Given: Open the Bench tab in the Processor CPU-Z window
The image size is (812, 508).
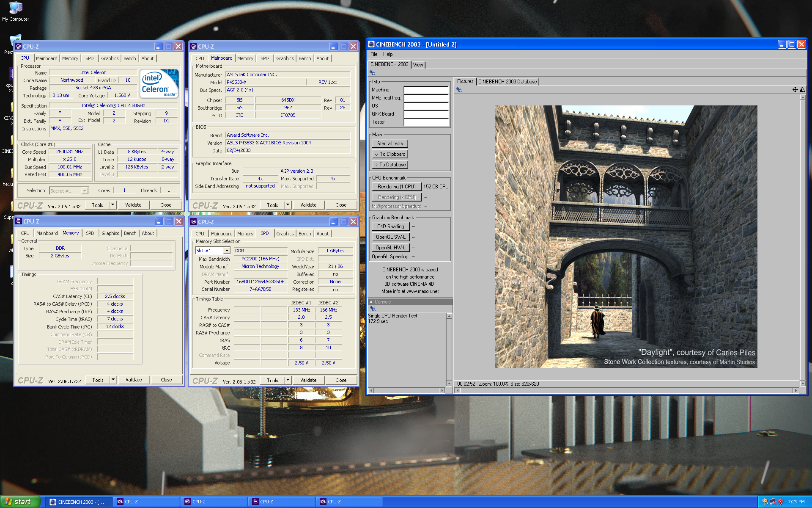Looking at the screenshot, I should coord(130,58).
